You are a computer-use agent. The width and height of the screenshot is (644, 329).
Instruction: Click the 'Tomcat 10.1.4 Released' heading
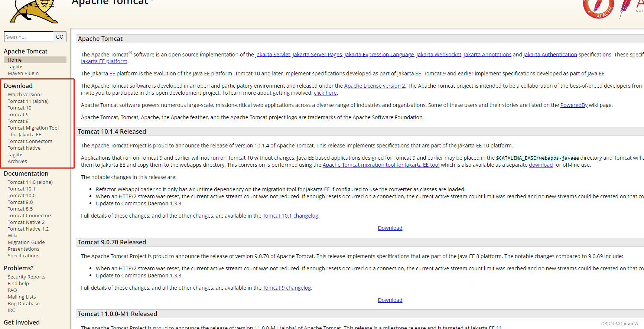[x=112, y=131]
